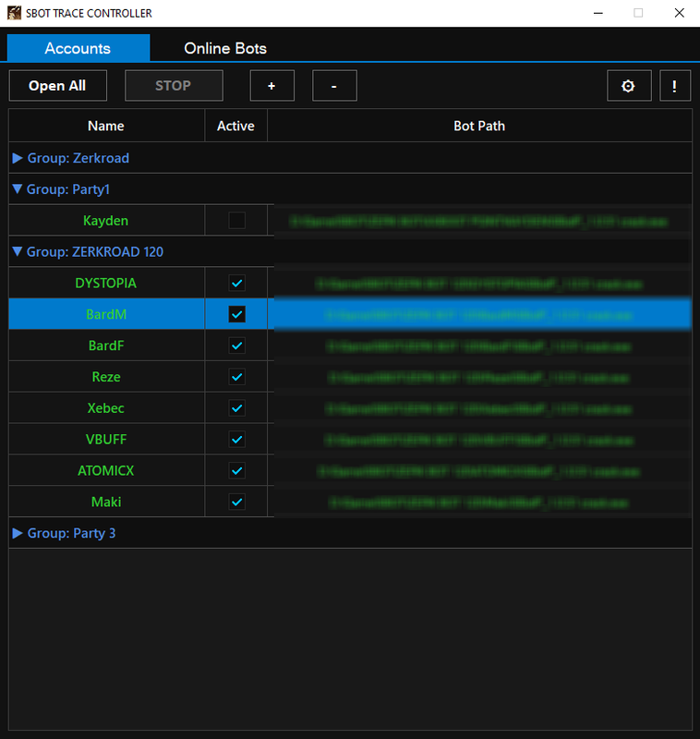Click the minus remove account button
This screenshot has height=739, width=700.
coord(334,86)
